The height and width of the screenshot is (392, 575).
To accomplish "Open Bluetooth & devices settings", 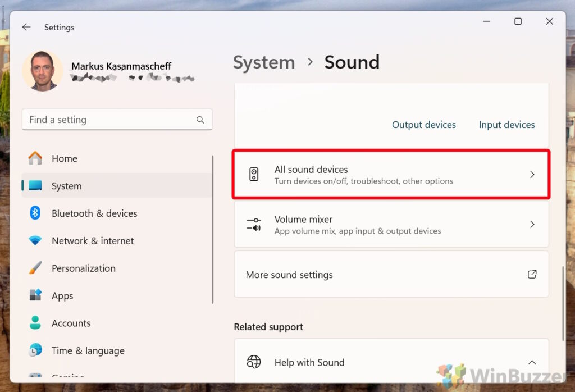I will [94, 213].
